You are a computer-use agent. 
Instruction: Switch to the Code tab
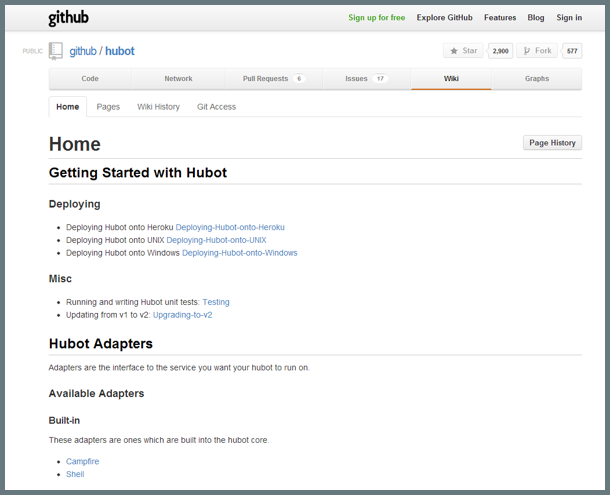click(x=90, y=79)
